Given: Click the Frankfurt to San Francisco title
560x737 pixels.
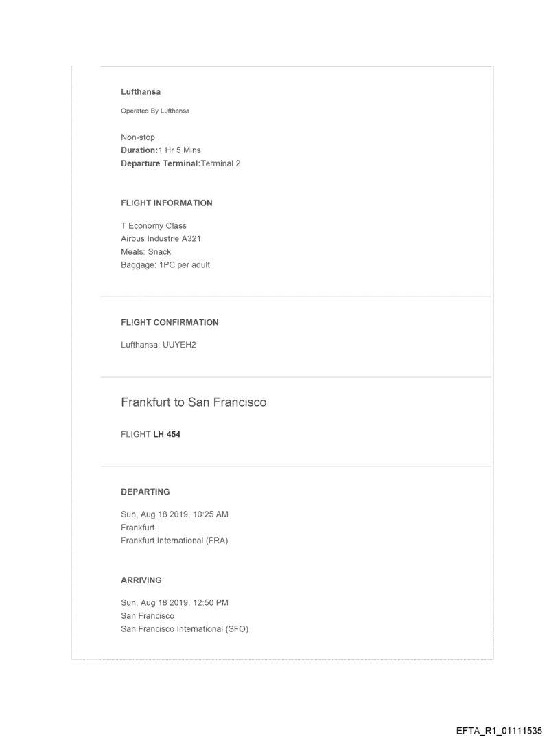Looking at the screenshot, I should pyautogui.click(x=194, y=402).
